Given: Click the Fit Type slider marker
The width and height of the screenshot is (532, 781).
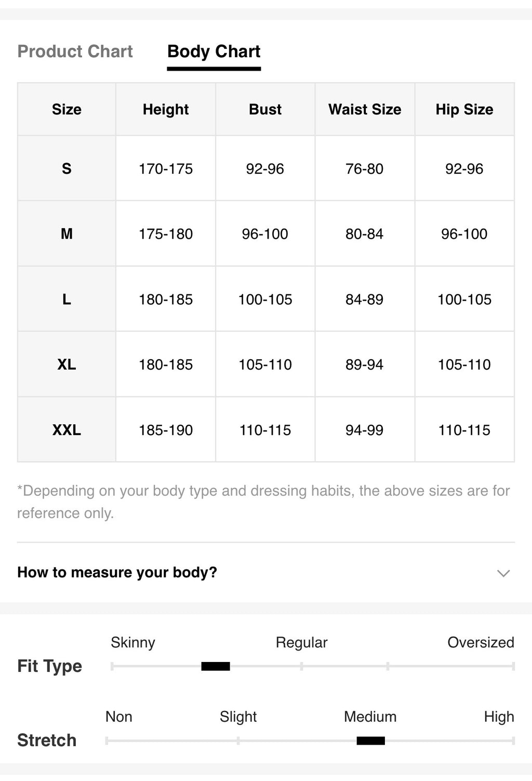Looking at the screenshot, I should pyautogui.click(x=216, y=666).
